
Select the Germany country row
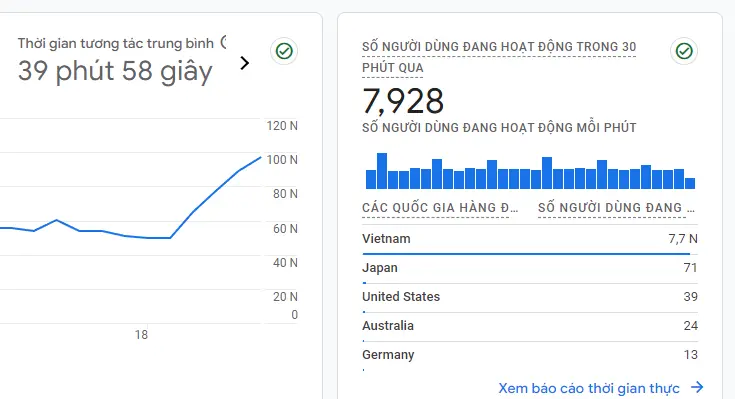pyautogui.click(x=530, y=356)
